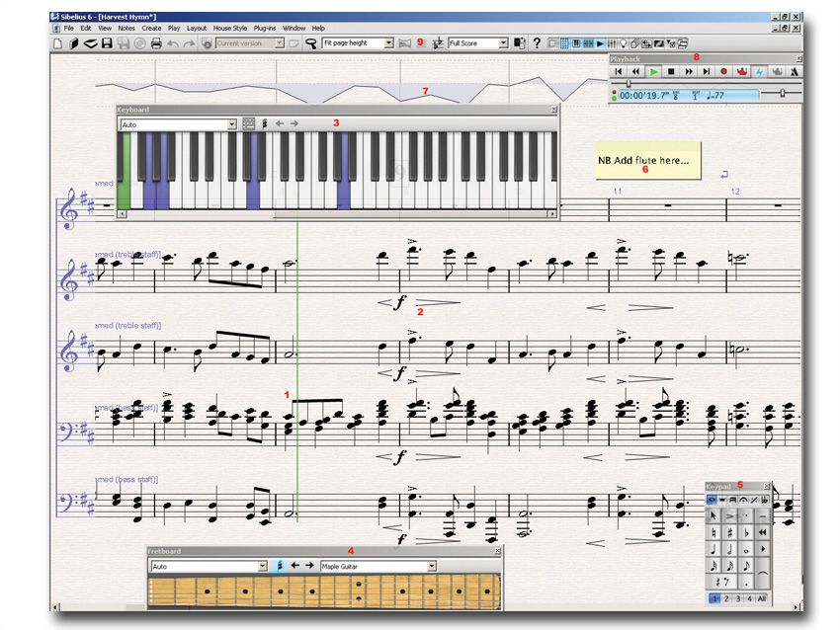Switch to Keypad layout tab 2
This screenshot has width=840, height=630.
726,597
